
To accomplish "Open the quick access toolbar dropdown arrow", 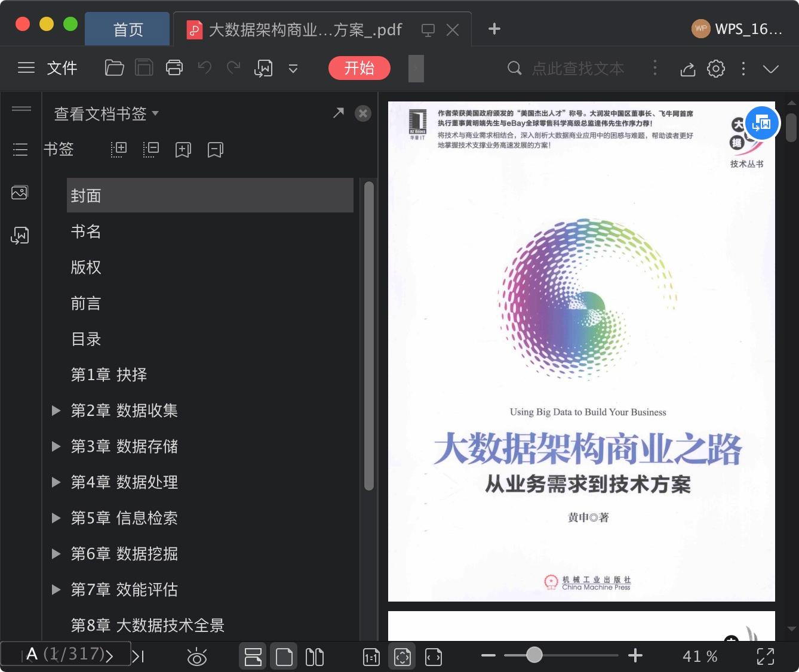I will point(293,69).
